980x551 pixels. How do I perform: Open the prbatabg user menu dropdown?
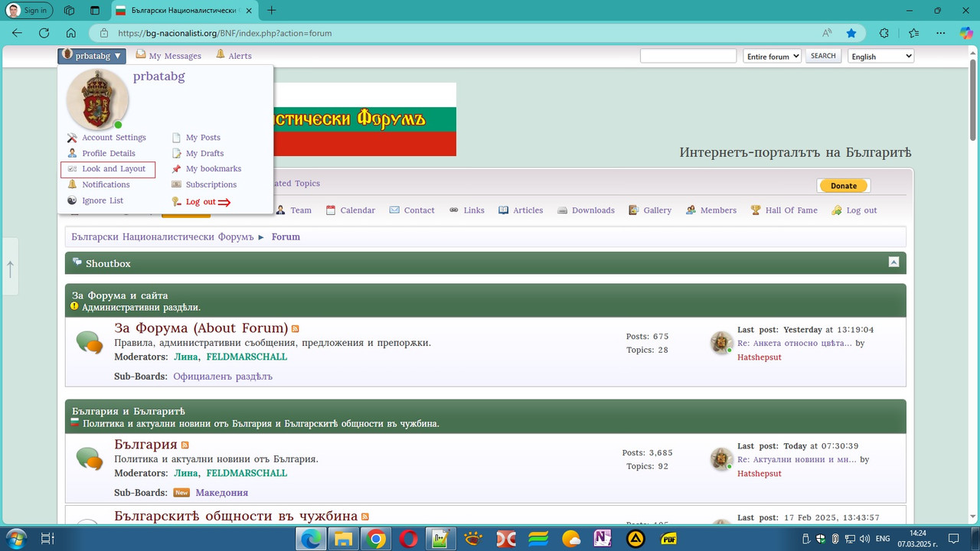coord(92,56)
